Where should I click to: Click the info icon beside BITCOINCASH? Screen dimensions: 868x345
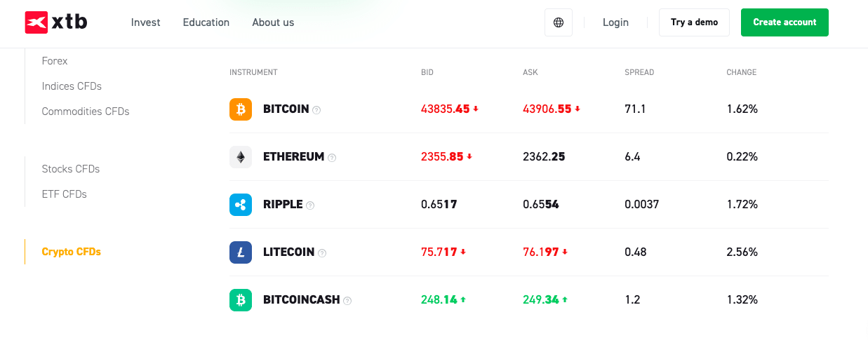tap(347, 301)
